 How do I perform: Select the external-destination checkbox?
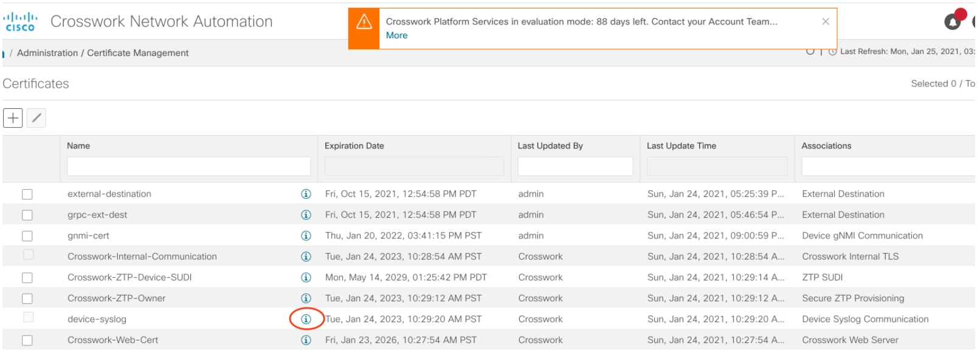[27, 194]
